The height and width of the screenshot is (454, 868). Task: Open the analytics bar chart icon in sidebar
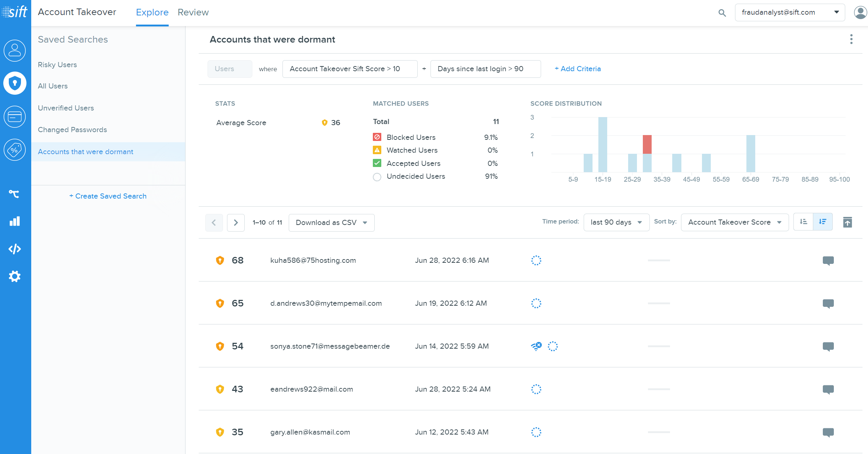(x=15, y=221)
